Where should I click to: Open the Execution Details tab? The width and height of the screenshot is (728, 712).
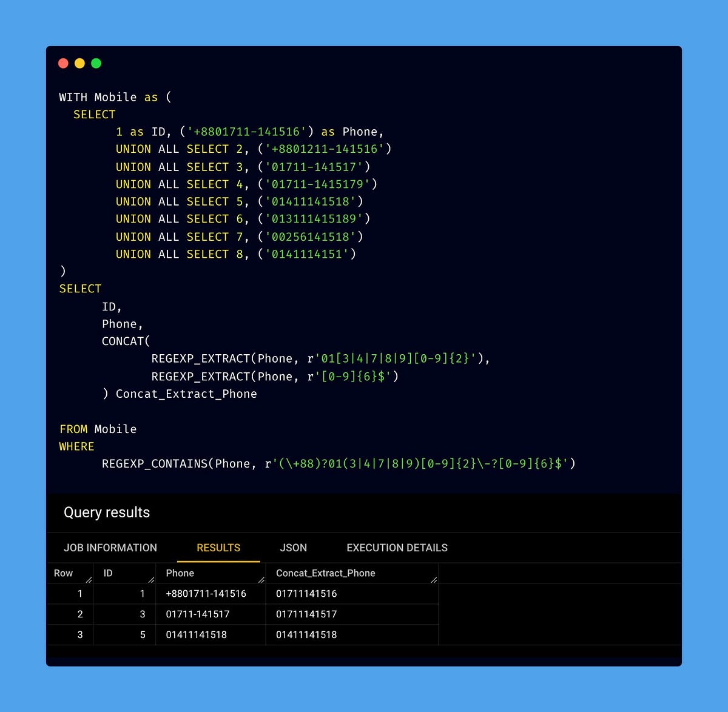(x=396, y=548)
